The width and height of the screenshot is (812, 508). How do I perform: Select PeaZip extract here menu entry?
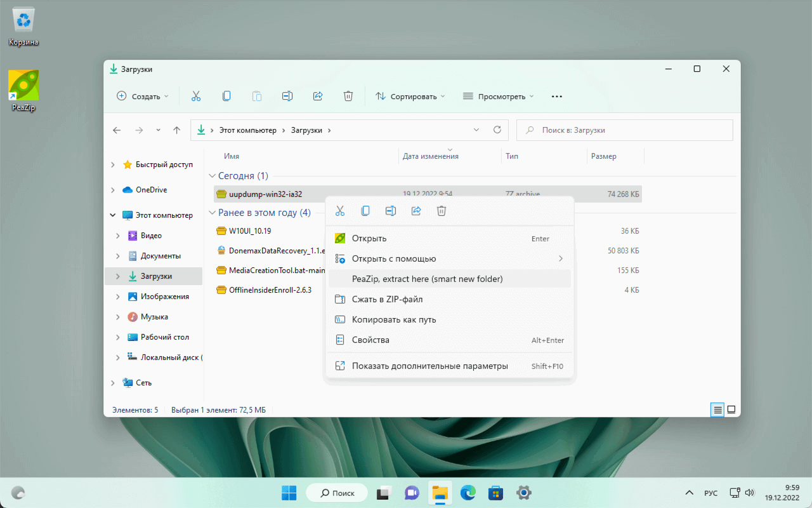(427, 279)
